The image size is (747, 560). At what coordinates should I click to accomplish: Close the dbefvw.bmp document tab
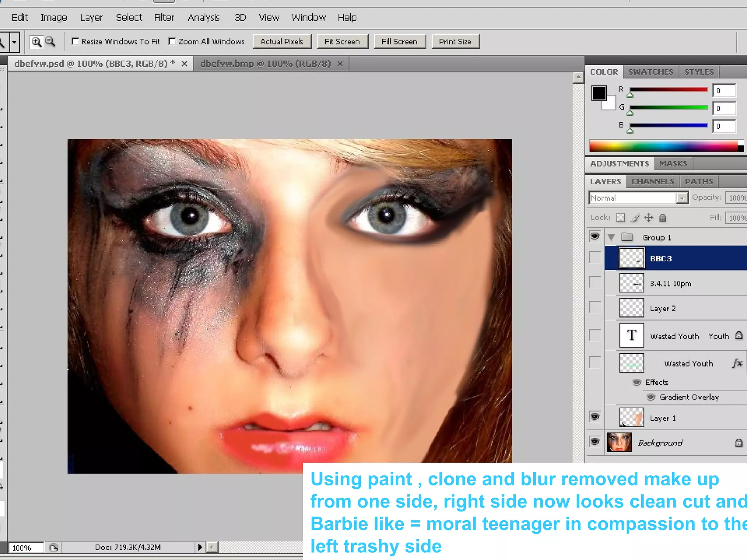340,64
